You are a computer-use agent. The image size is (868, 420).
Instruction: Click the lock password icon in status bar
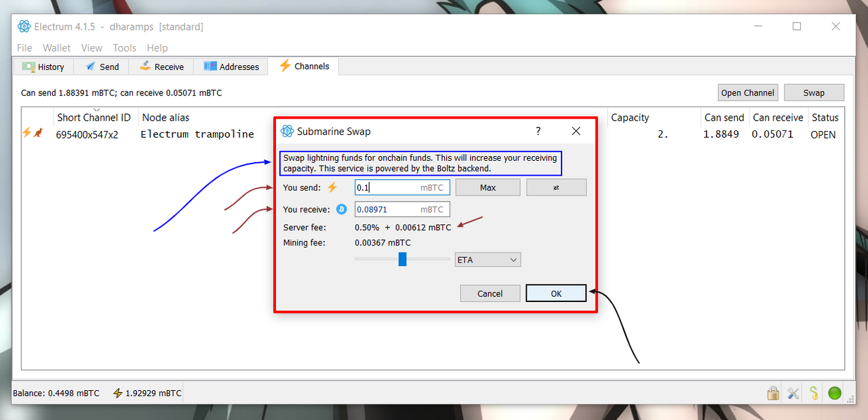(772, 393)
